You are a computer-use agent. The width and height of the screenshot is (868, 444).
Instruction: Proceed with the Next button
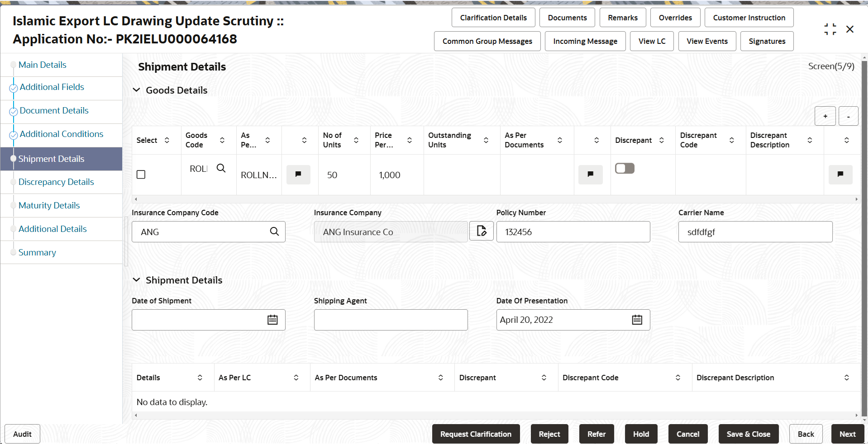tap(847, 434)
